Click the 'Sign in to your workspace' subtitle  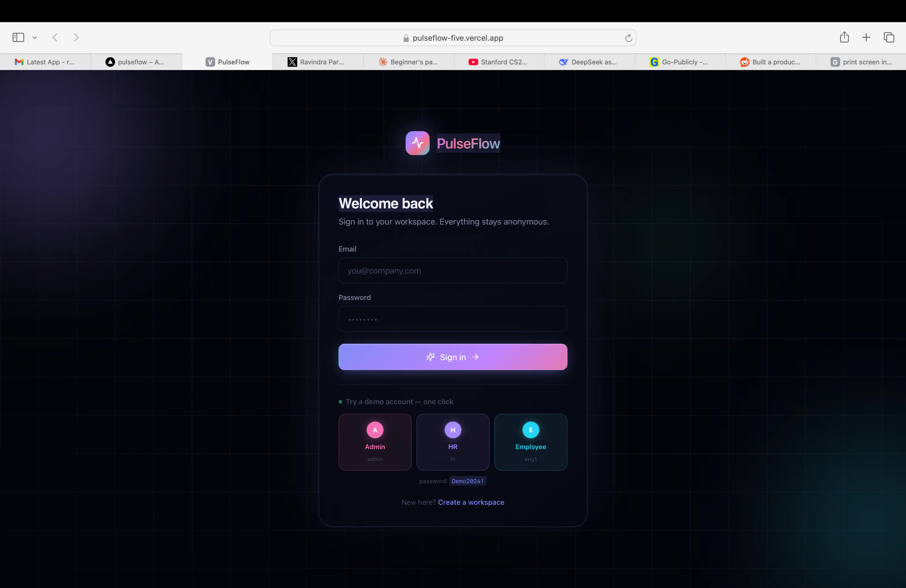(443, 221)
